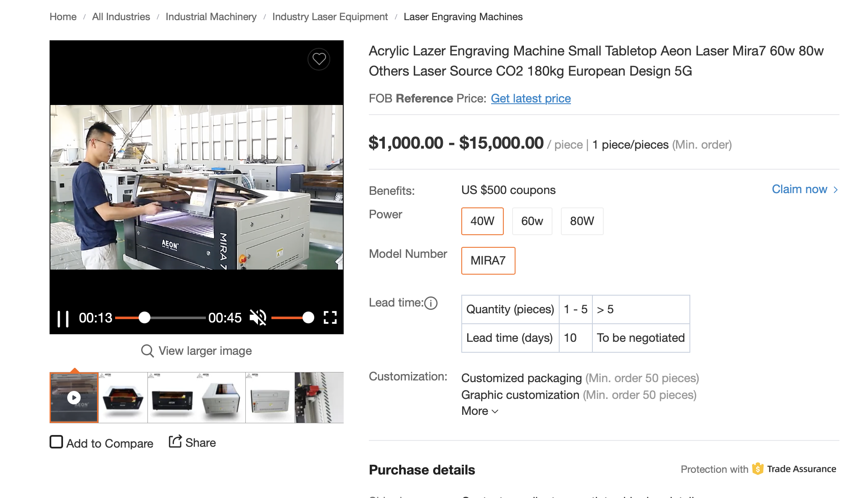Click the current time 00:13 label
Viewport: 868px width, 498px height.
coord(95,318)
